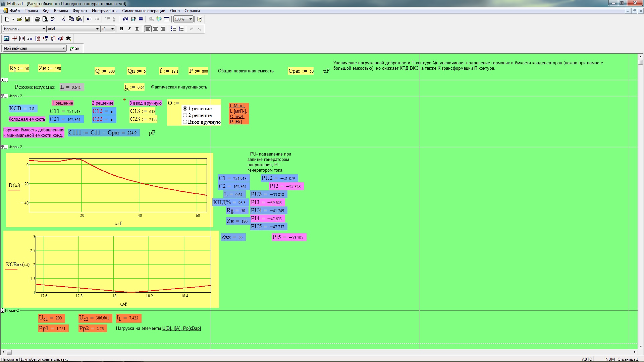Open the zoom 100% dropdown
The height and width of the screenshot is (362, 644).
coord(191,19)
